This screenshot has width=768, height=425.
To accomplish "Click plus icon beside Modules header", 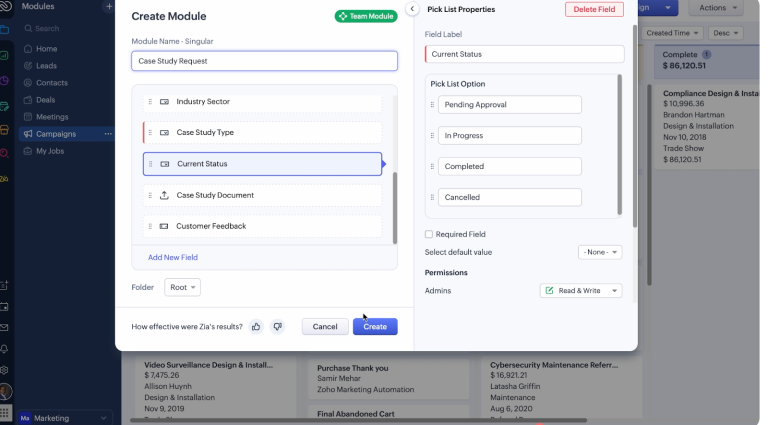I will (x=109, y=7).
